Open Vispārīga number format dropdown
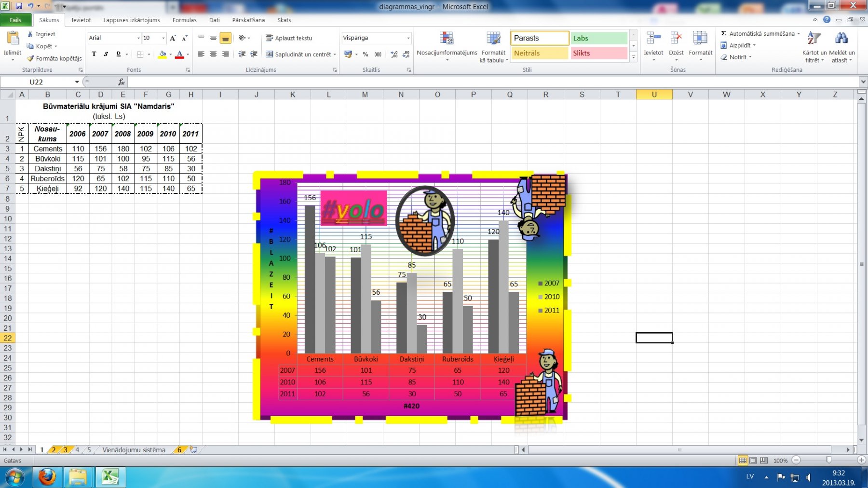Image resolution: width=868 pixels, height=488 pixels. tap(408, 38)
